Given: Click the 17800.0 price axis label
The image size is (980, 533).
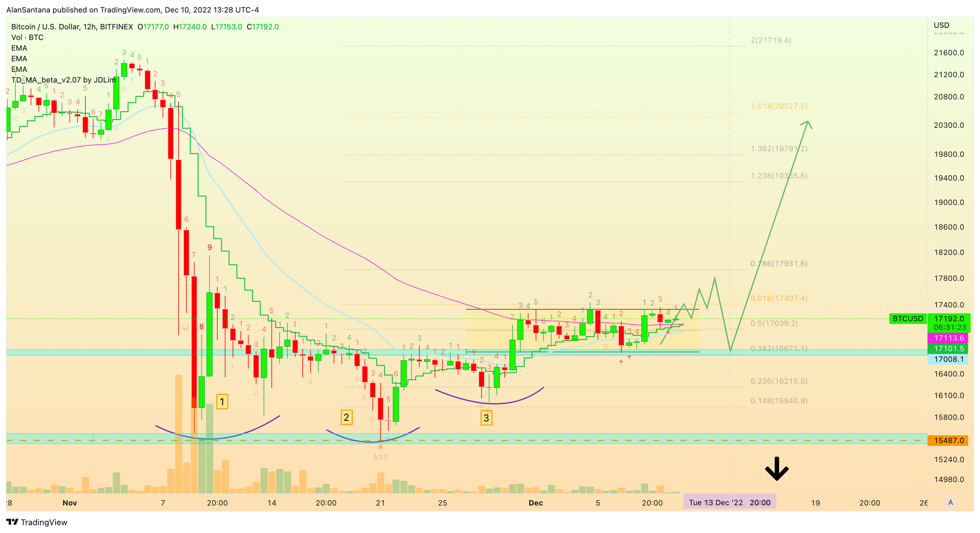Looking at the screenshot, I should pyautogui.click(x=949, y=278).
